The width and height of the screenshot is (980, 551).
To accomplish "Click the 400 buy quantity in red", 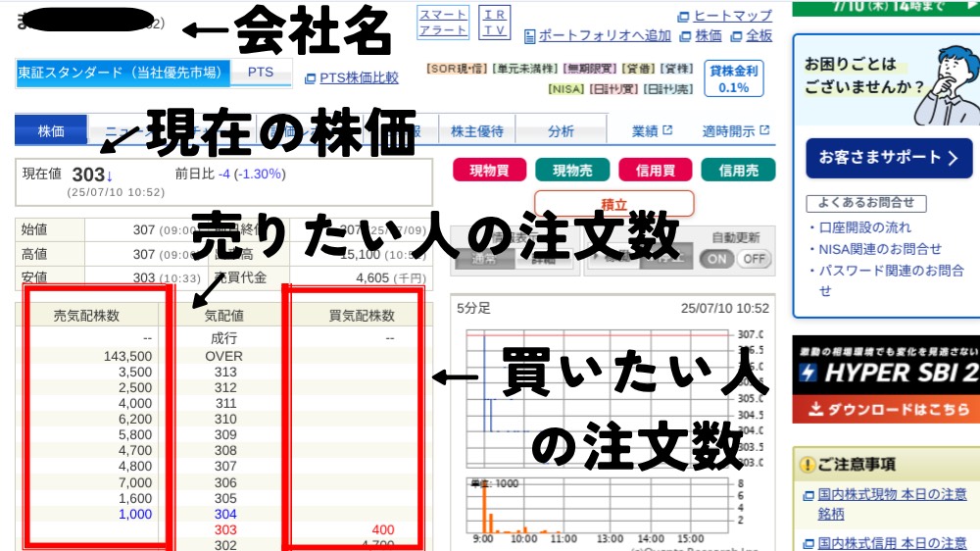I will (x=382, y=529).
